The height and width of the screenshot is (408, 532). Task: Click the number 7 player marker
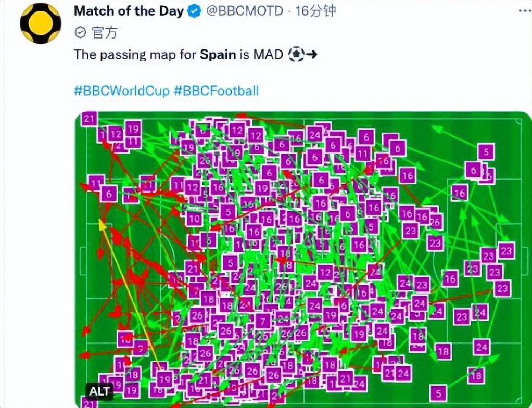point(263,321)
